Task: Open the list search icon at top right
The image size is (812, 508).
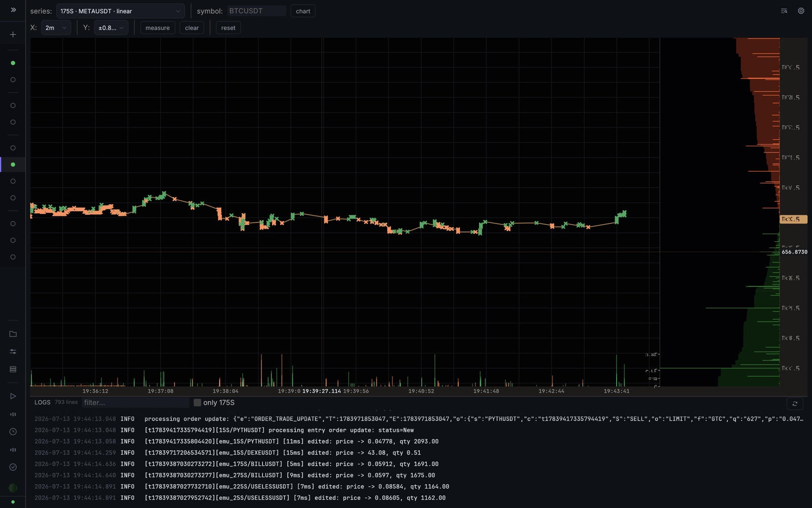Action: (784, 11)
